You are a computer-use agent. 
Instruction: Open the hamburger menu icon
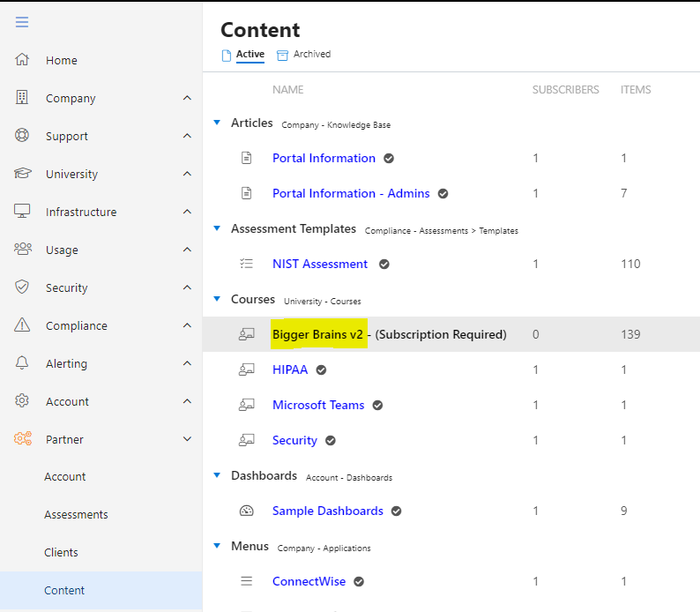click(22, 22)
